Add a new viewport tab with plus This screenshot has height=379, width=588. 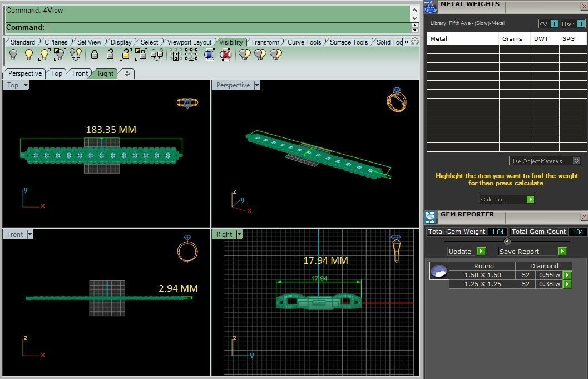[x=127, y=73]
